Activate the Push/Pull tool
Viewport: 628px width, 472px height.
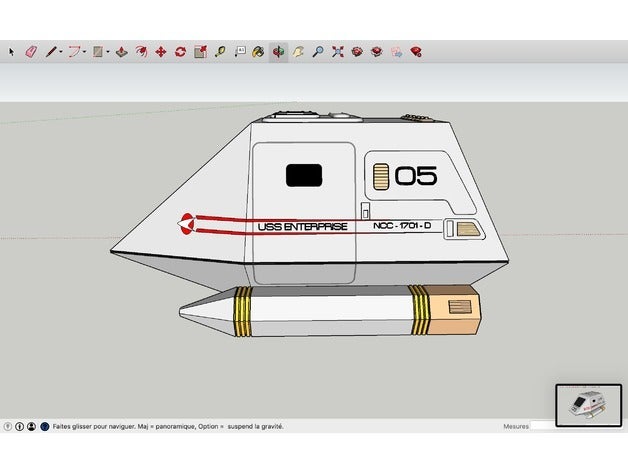tap(122, 52)
